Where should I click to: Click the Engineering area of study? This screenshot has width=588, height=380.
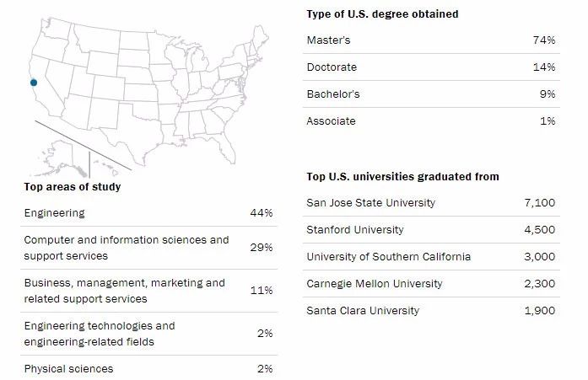pos(54,213)
